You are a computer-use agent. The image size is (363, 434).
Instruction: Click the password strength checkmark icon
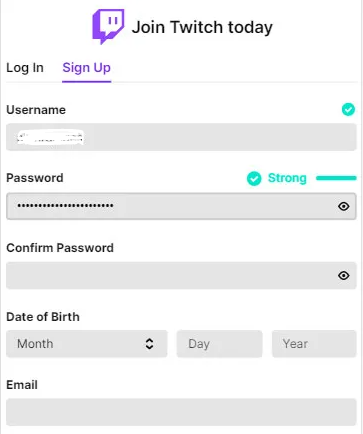tap(254, 178)
